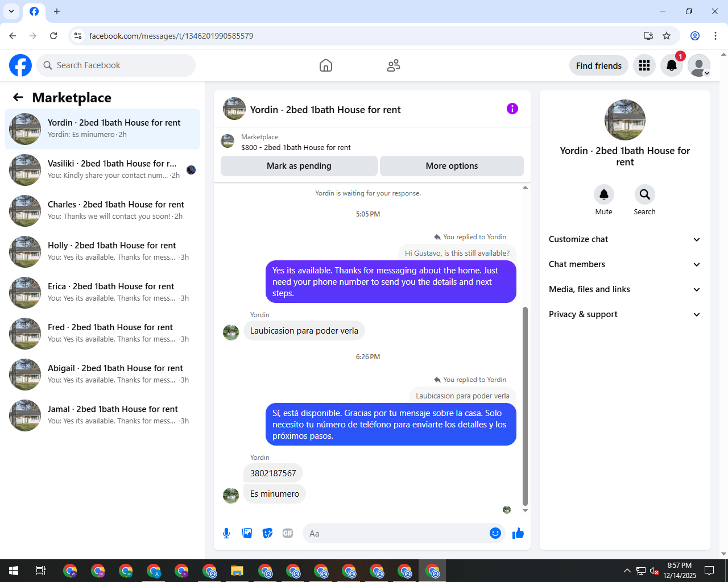
Task: Open the Facebook menu grid icon
Action: point(644,65)
